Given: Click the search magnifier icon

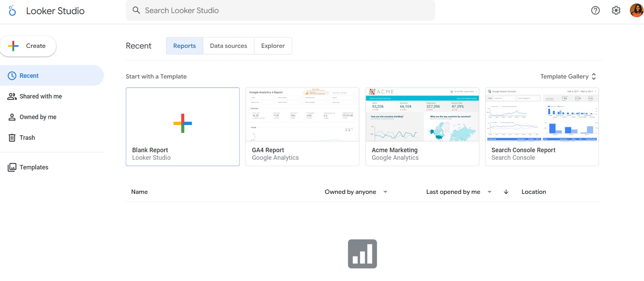Looking at the screenshot, I should 136,10.
